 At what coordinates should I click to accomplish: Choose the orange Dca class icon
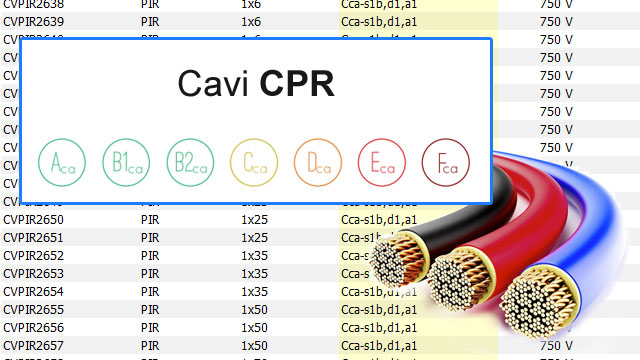[318, 162]
